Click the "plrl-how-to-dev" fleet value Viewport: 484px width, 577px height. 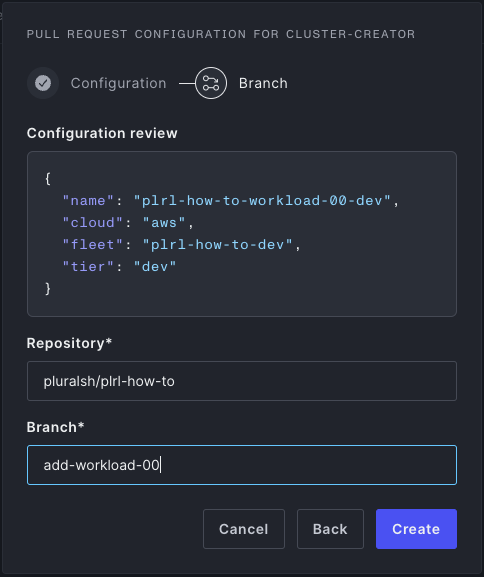click(x=217, y=245)
